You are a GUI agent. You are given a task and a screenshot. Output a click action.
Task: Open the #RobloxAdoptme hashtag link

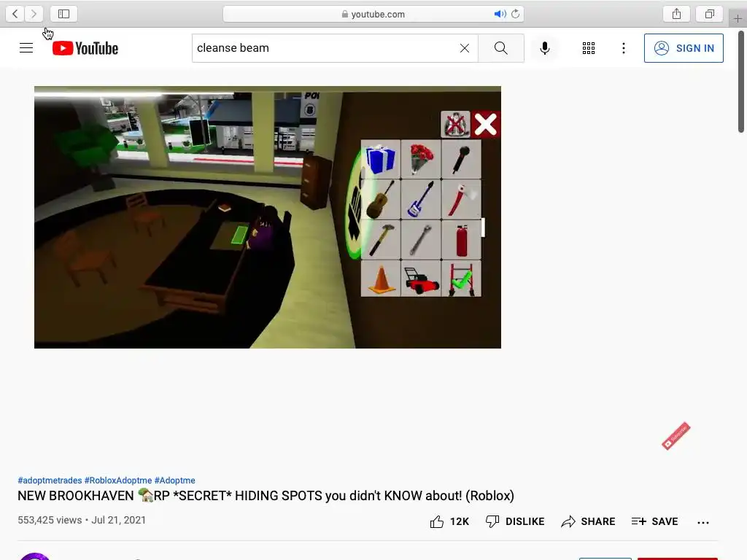point(118,481)
